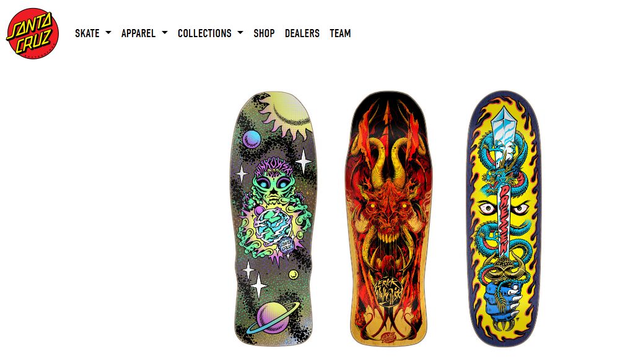Image resolution: width=620 pixels, height=364 pixels.
Task: Open the SKATE menu
Action: tap(87, 33)
